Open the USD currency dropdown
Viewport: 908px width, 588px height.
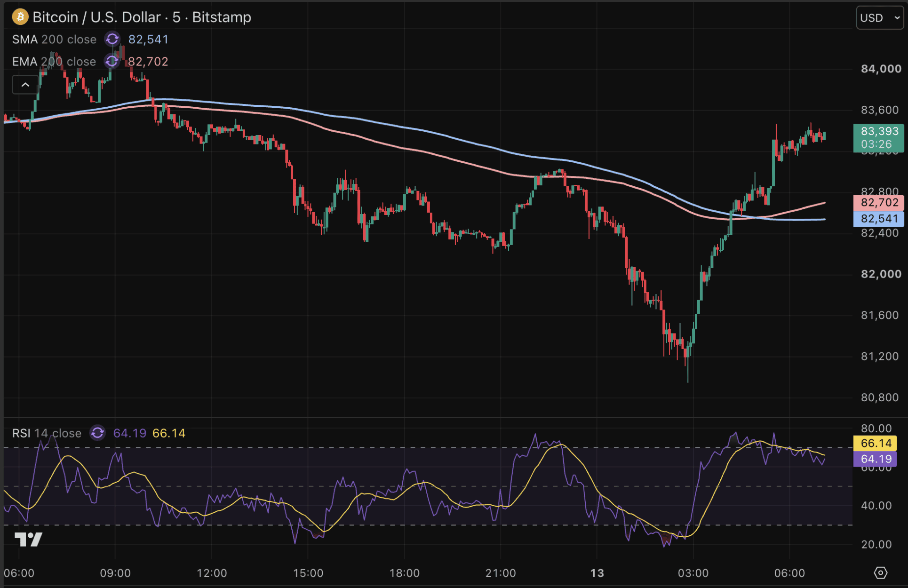[879, 18]
